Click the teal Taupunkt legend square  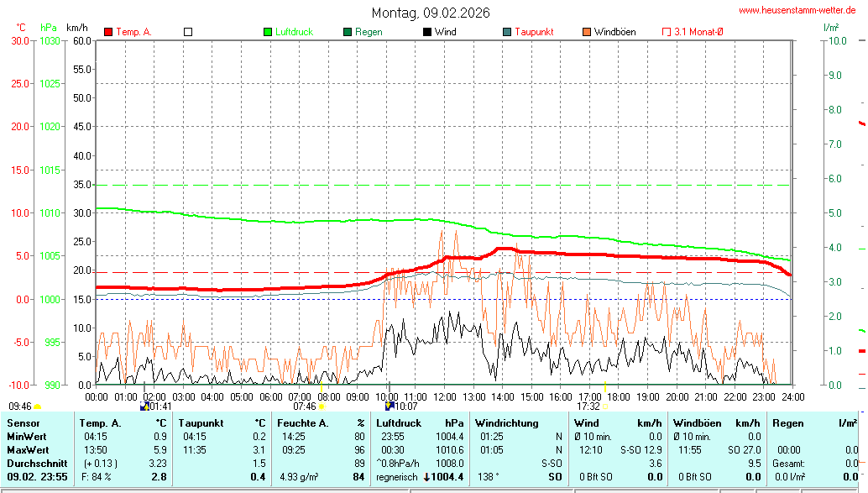[507, 32]
